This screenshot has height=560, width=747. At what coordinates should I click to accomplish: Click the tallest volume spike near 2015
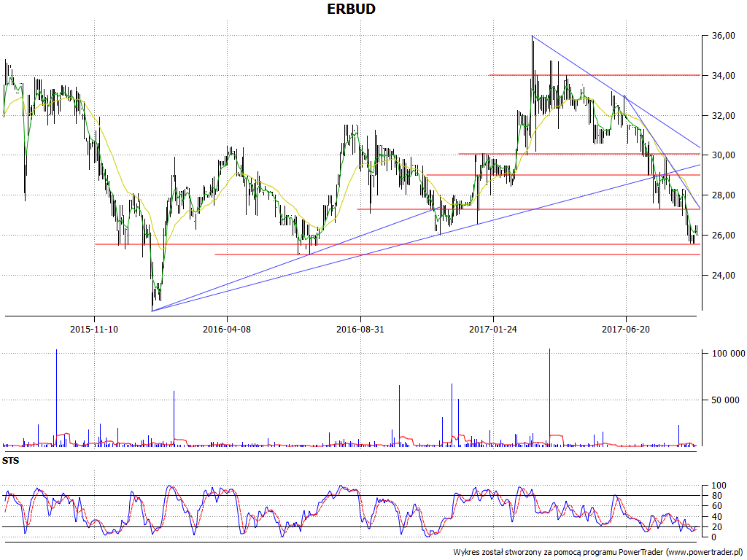pyautogui.click(x=57, y=397)
